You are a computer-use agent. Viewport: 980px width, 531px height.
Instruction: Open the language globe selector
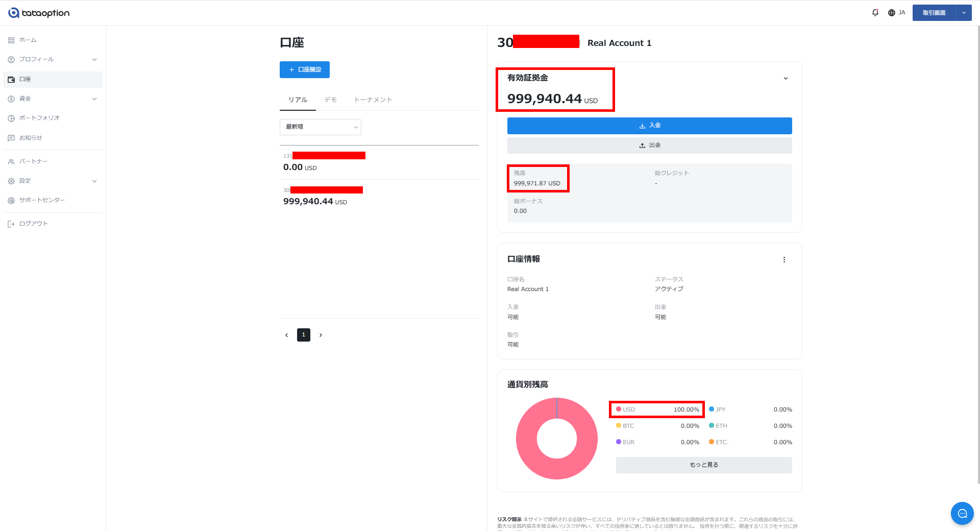pos(896,13)
